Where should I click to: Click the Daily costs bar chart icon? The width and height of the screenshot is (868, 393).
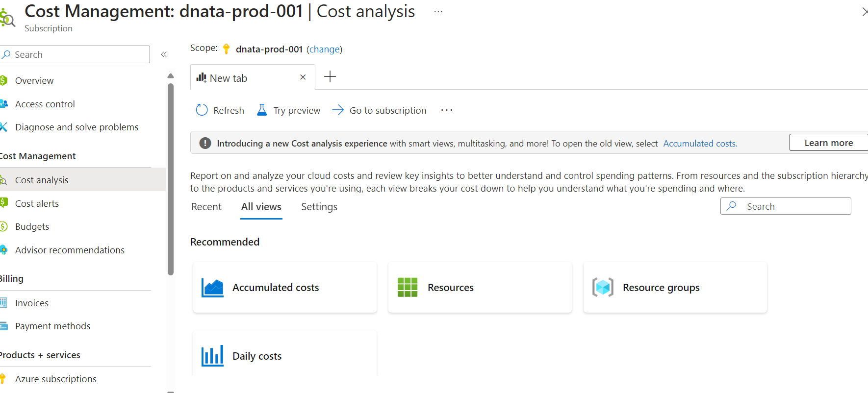(x=212, y=356)
